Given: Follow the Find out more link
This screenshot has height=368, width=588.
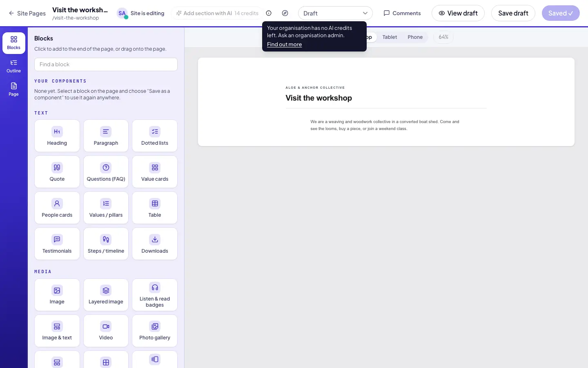Looking at the screenshot, I should click(x=284, y=44).
